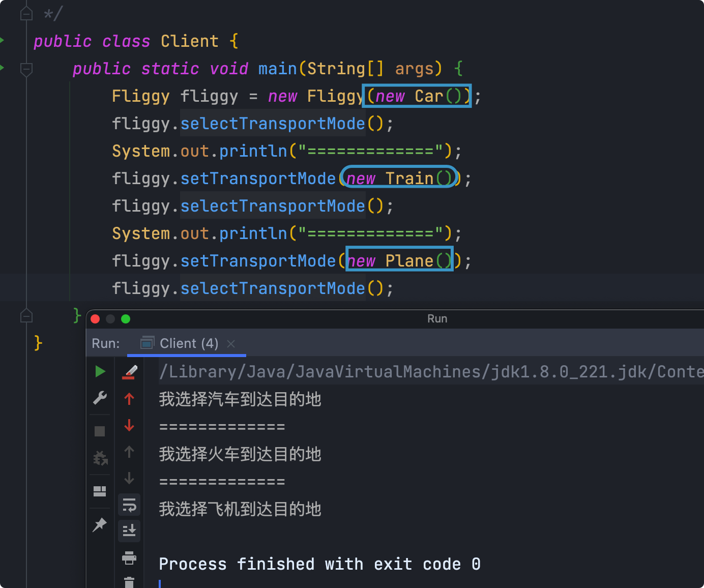Screen dimensions: 704x588
Task: Collapse main method with gutter fold marker
Action: click(x=26, y=69)
